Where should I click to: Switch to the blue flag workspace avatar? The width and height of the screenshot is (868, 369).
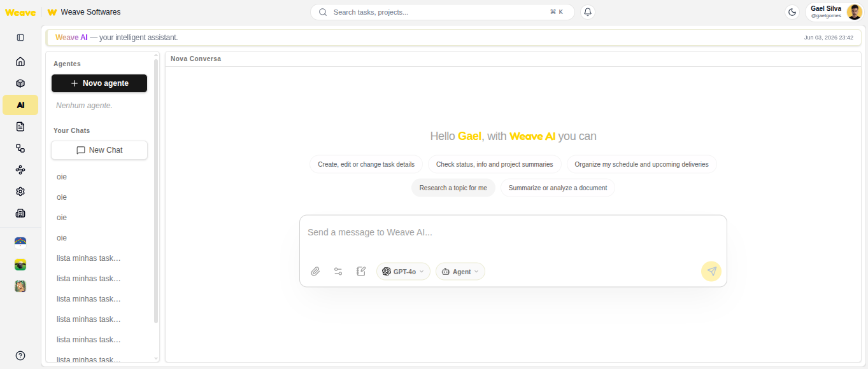pos(20,242)
